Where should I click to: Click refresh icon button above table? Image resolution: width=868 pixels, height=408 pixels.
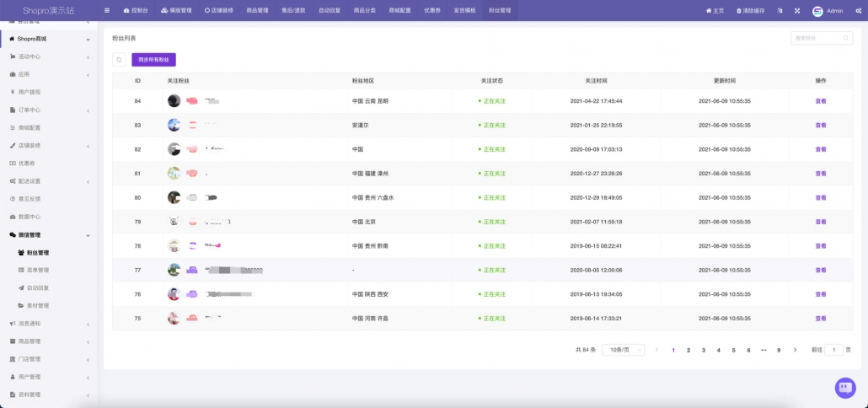click(119, 59)
